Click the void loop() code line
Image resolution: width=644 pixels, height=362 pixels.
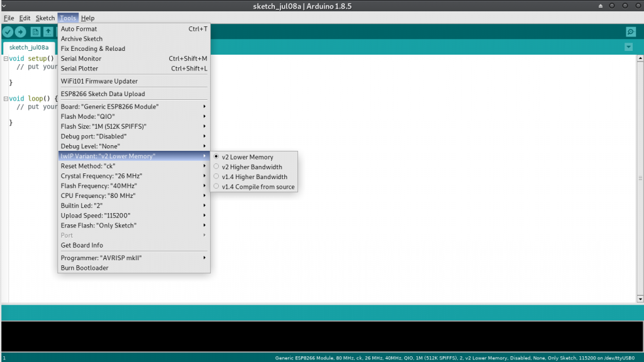[x=33, y=99]
